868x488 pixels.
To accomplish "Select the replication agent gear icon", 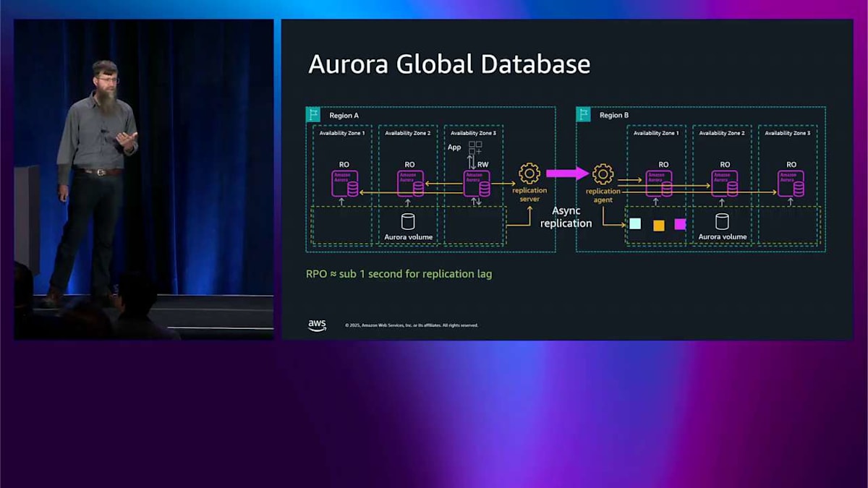I will 603,174.
